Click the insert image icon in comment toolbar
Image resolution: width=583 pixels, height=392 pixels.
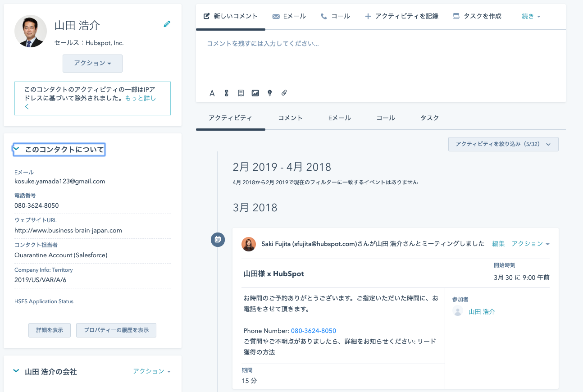tap(255, 93)
